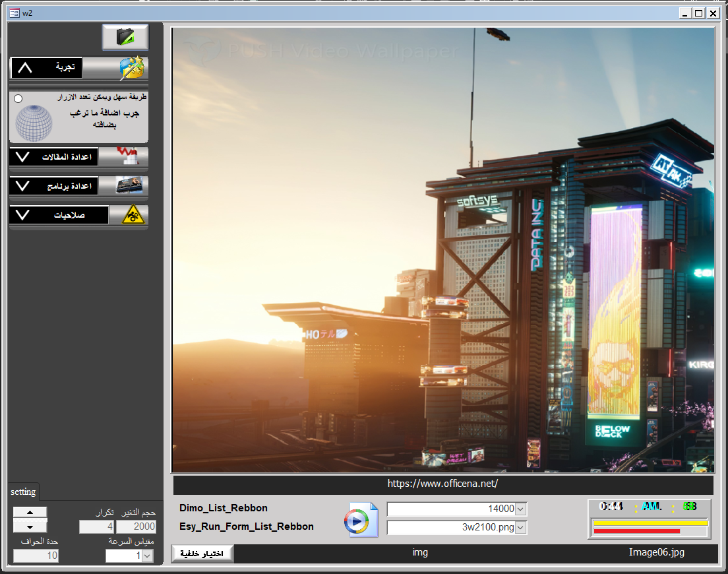Image resolution: width=728 pixels, height=574 pixels.
Task: Click the up arrow stepper button
Action: pyautogui.click(x=30, y=512)
